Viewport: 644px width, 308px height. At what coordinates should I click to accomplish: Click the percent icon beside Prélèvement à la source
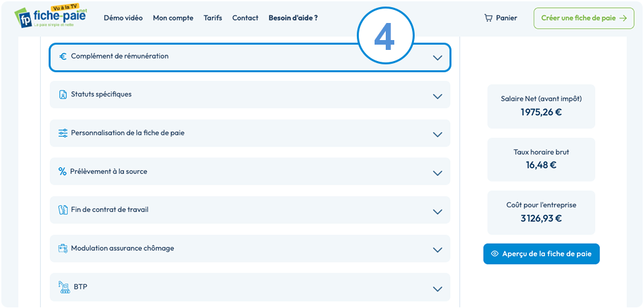tap(62, 171)
